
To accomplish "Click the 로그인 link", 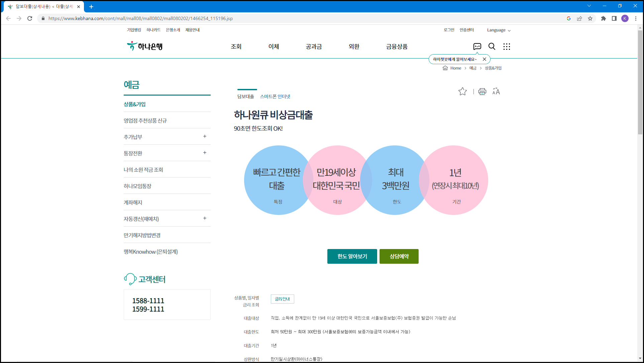I will (x=449, y=30).
